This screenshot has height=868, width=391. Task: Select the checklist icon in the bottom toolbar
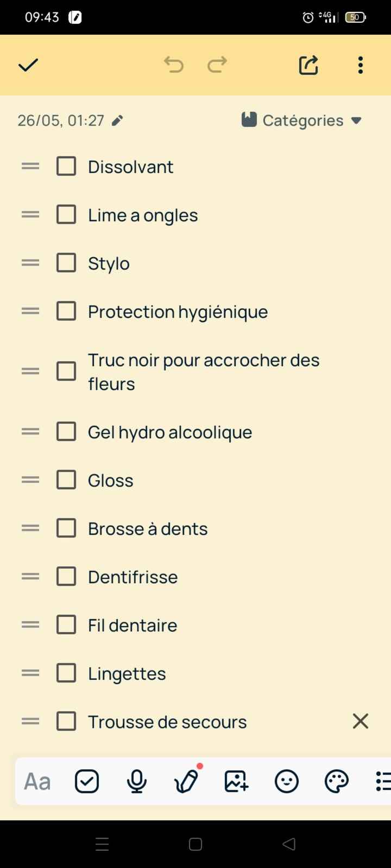click(x=86, y=781)
